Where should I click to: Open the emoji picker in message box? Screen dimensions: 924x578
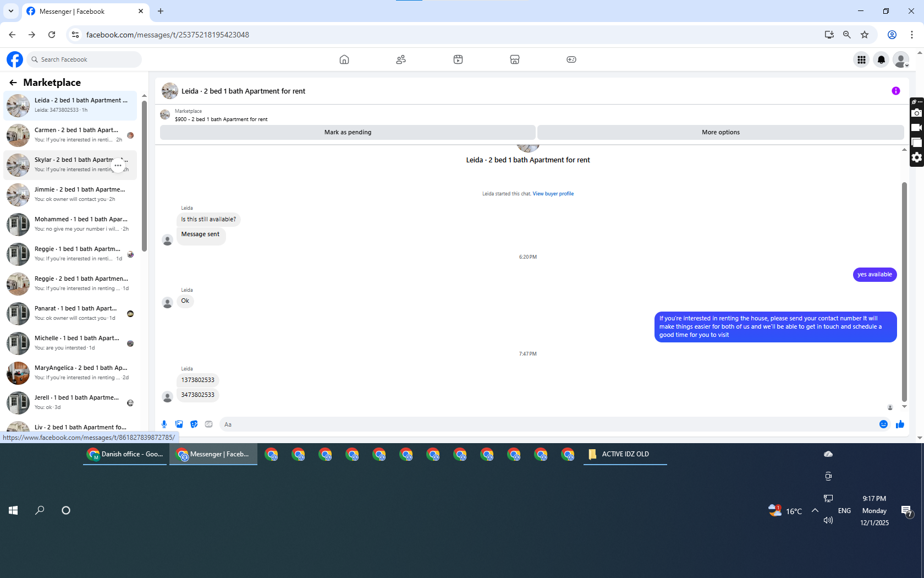[x=883, y=424]
